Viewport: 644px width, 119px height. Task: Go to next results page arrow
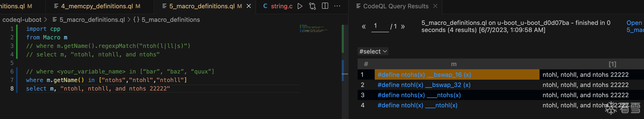[x=403, y=27]
